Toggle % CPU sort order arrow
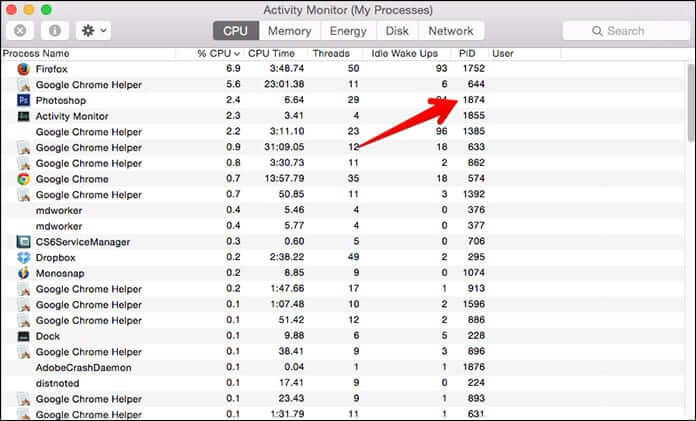Image resolution: width=696 pixels, height=421 pixels. [x=237, y=54]
